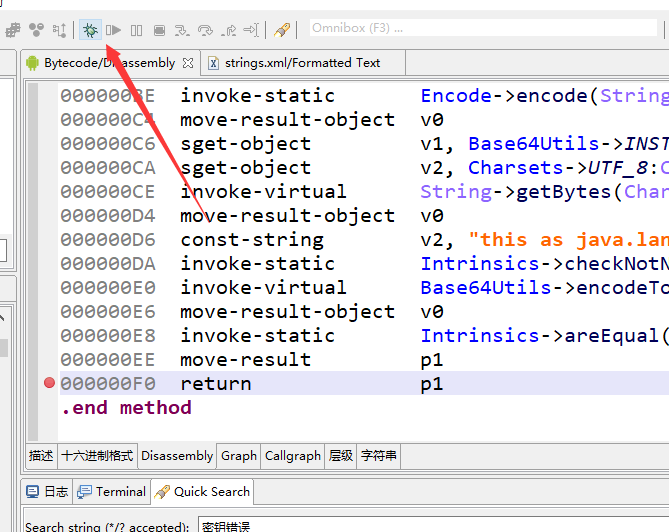Switch to the 描述 tab

(x=41, y=456)
